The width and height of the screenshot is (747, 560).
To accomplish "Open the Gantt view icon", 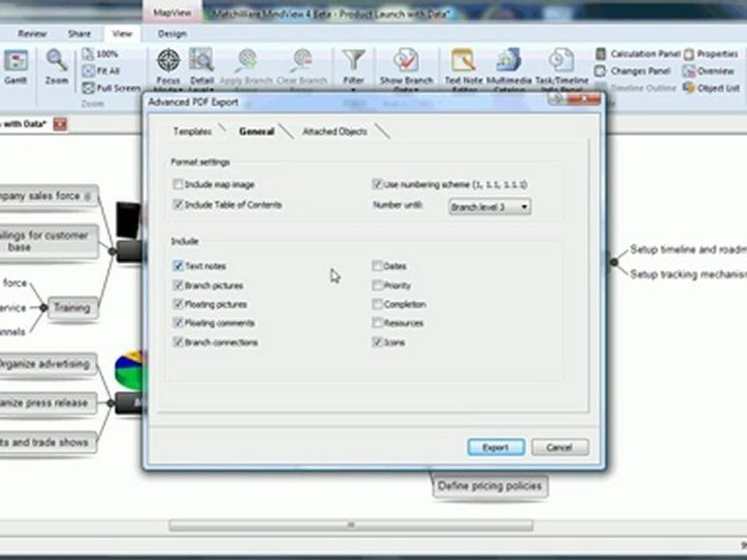I will pos(16,67).
